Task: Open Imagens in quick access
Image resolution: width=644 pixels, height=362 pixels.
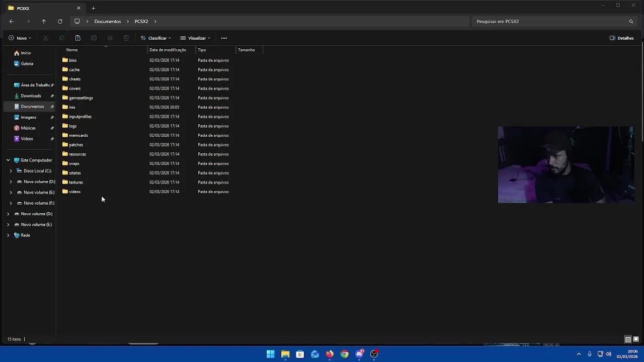Action: (28, 118)
